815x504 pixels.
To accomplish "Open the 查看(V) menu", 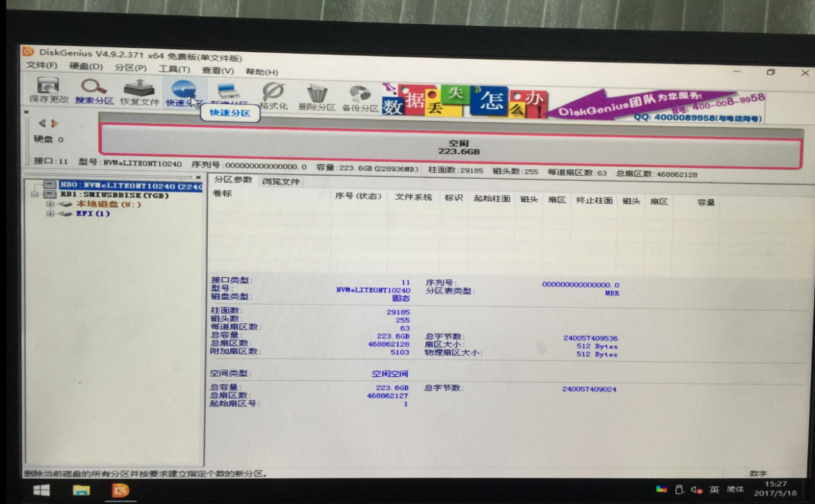I will click(218, 71).
